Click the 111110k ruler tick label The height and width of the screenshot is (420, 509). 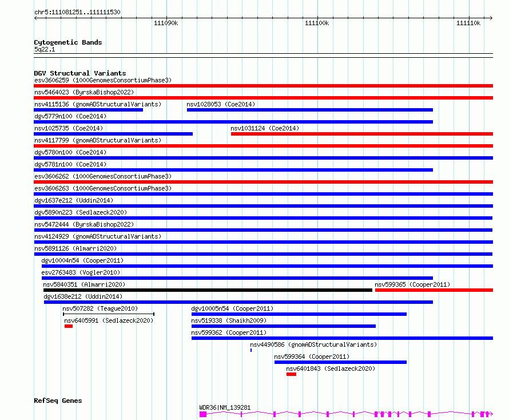468,23
